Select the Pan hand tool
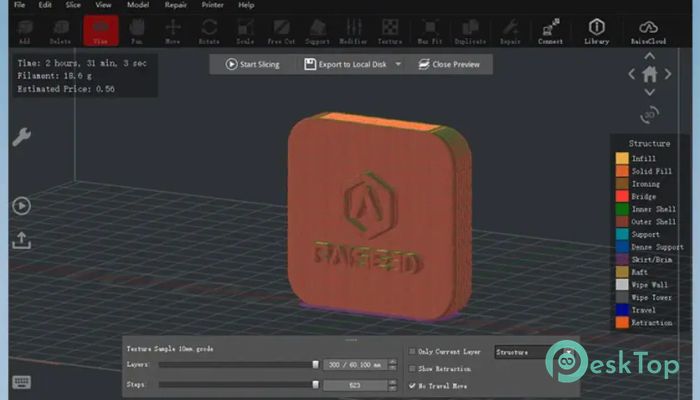Viewport: 700px width, 400px height. (x=137, y=31)
